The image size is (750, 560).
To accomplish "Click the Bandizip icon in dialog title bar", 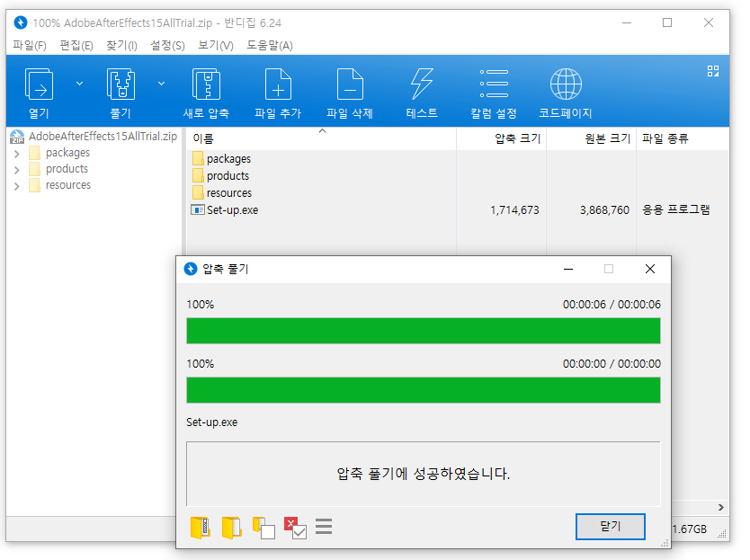I will click(191, 269).
